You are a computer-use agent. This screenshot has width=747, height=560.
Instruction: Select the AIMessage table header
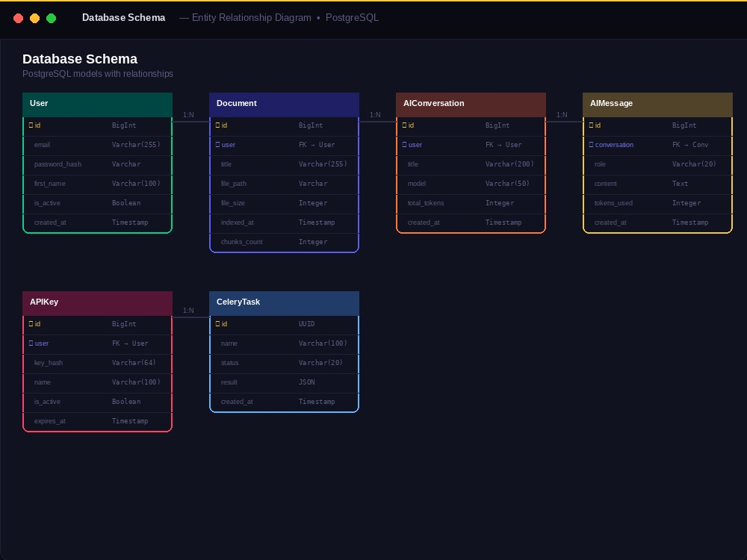(x=657, y=105)
